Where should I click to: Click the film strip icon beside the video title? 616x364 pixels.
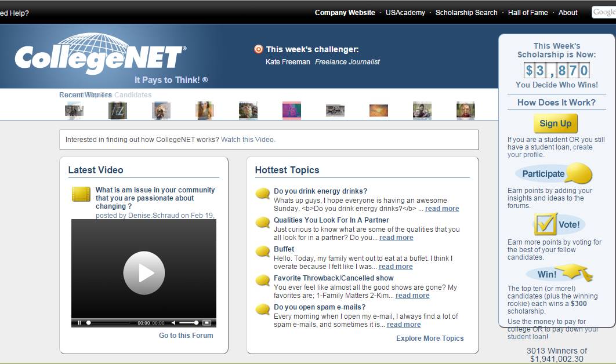tap(81, 194)
